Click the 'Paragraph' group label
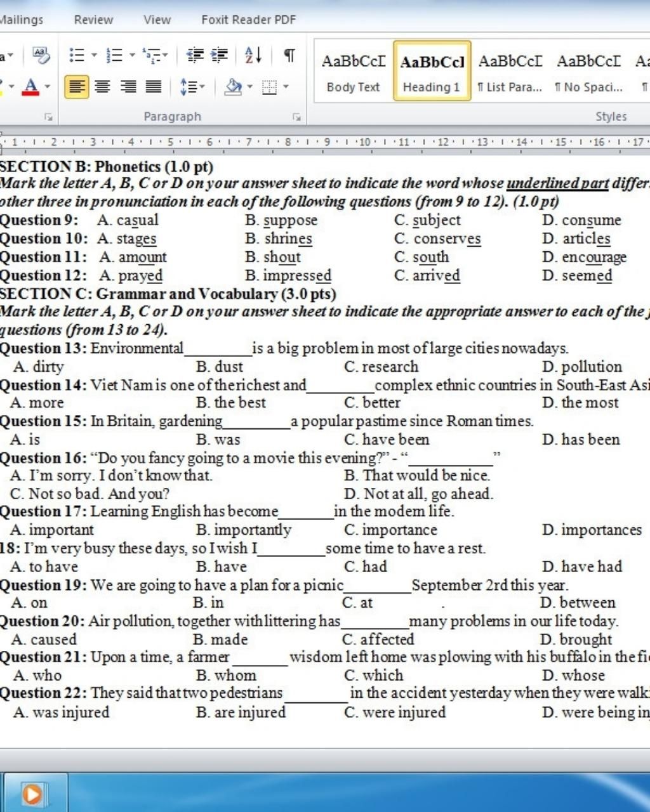Screen dimensions: 650x812 [x=172, y=117]
